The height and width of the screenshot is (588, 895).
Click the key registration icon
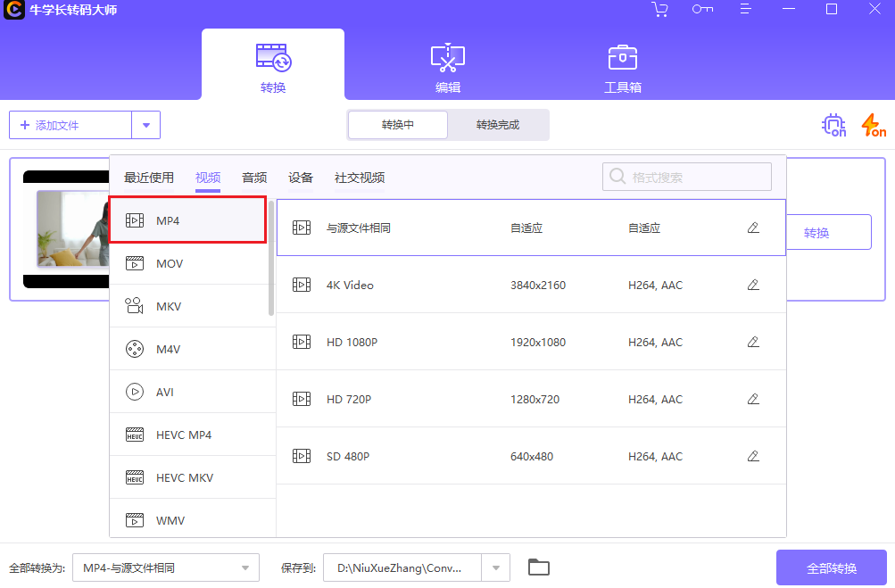[x=702, y=9]
